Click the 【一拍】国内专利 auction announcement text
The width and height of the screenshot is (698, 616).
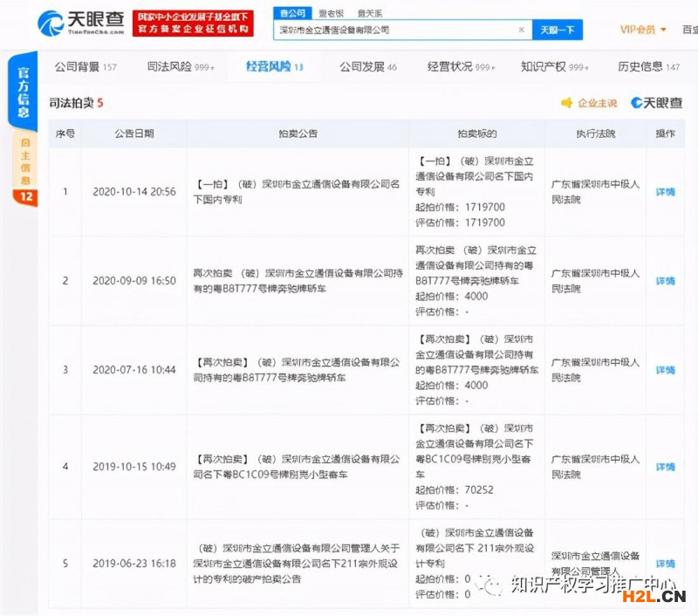coord(297,192)
